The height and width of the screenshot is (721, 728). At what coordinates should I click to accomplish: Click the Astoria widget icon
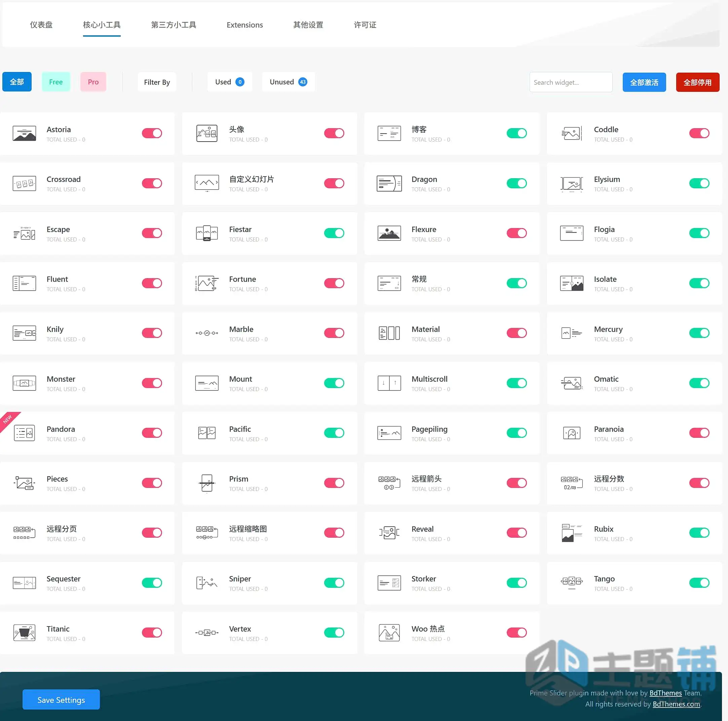(24, 134)
